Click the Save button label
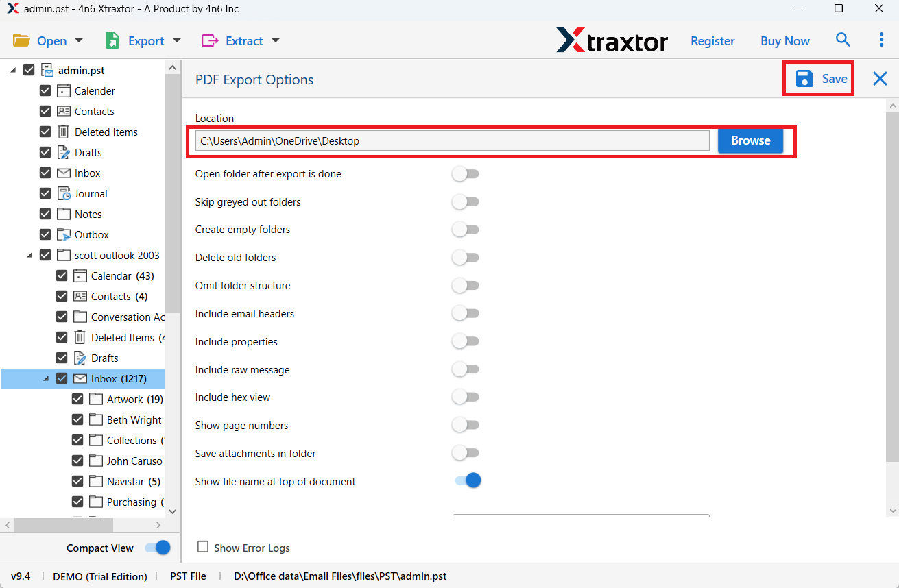The width and height of the screenshot is (899, 588). tap(835, 79)
